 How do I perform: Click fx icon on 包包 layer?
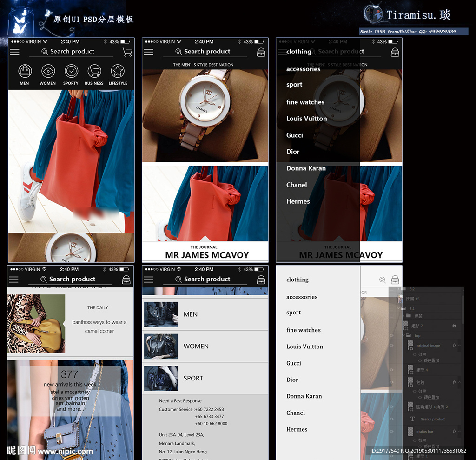[x=455, y=382]
